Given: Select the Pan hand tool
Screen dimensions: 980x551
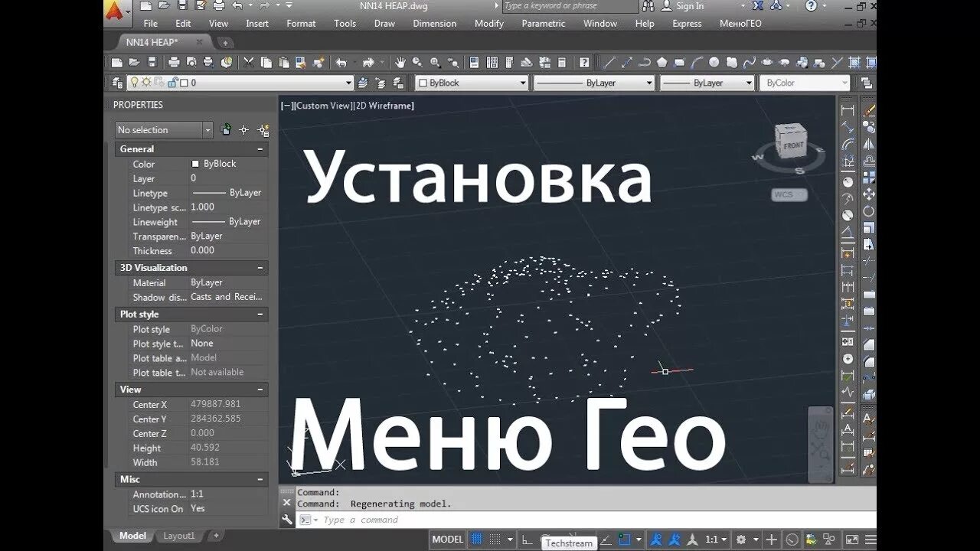Looking at the screenshot, I should point(400,62).
